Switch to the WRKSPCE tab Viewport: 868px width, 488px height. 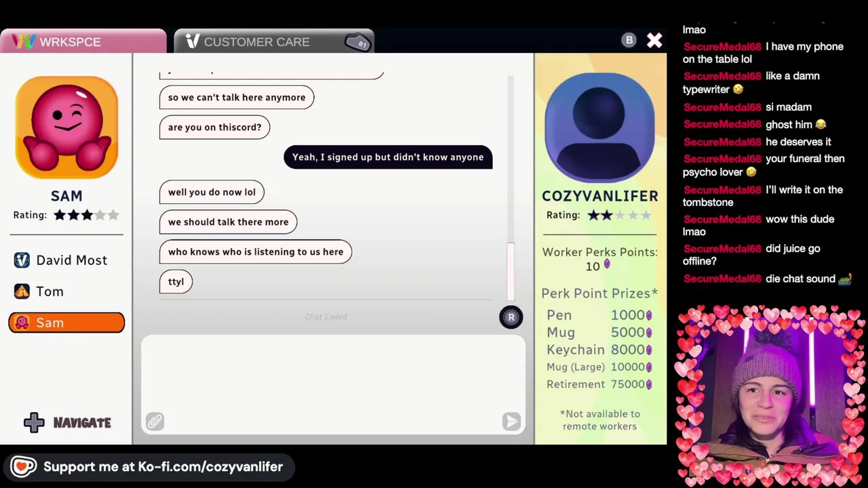[83, 41]
